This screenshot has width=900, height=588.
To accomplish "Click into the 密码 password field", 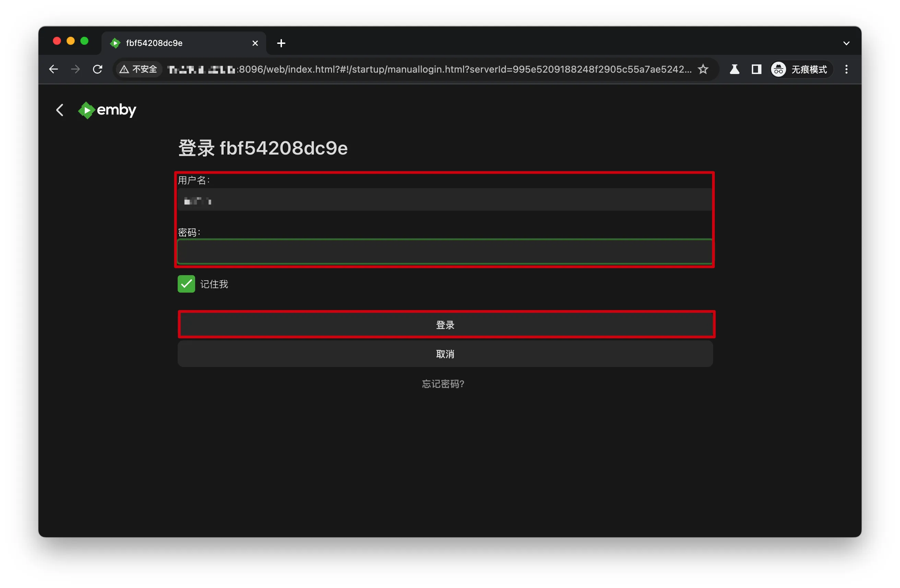I will tap(445, 251).
